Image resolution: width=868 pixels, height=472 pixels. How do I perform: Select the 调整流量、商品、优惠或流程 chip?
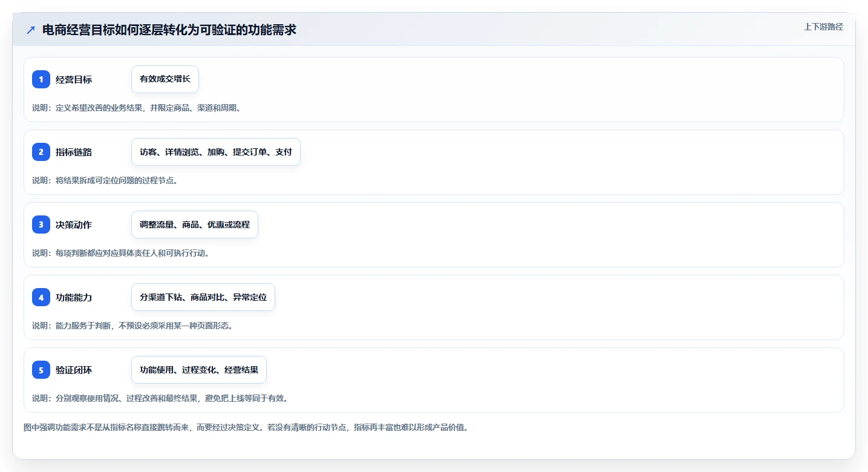pos(195,225)
